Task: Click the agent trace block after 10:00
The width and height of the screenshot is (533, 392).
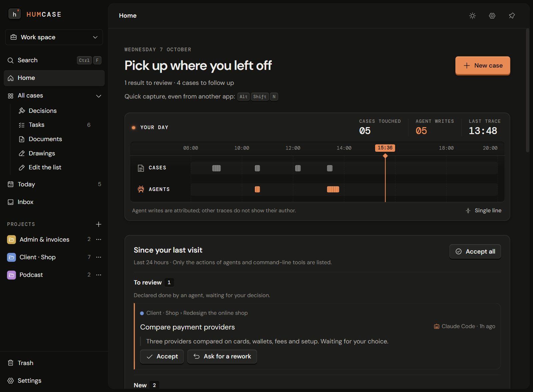Action: point(257,189)
